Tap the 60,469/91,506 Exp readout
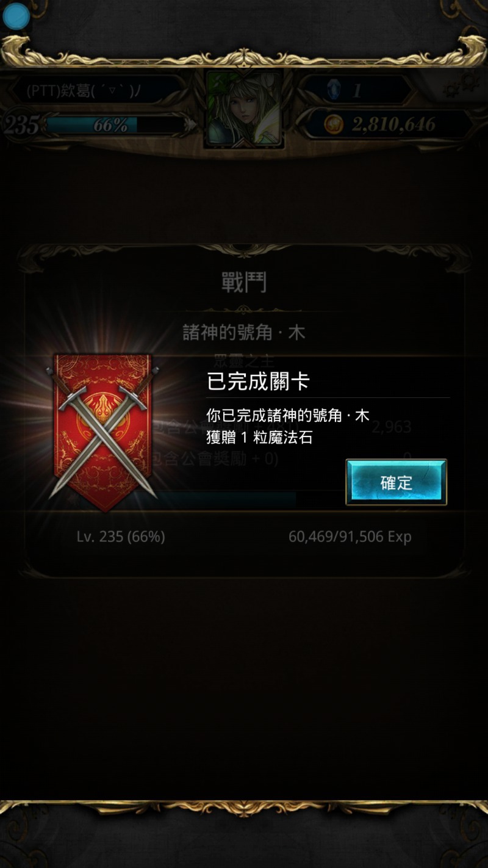 coord(350,537)
